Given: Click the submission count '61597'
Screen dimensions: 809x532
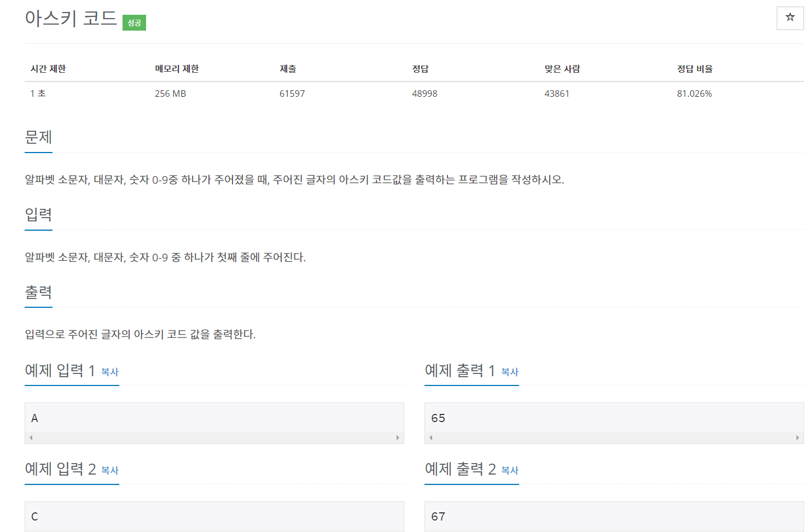Looking at the screenshot, I should tap(292, 93).
